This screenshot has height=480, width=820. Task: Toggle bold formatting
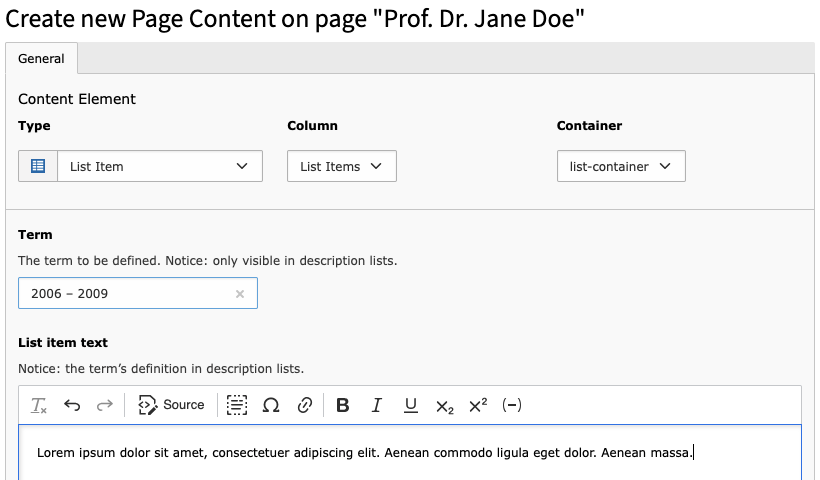pos(343,405)
